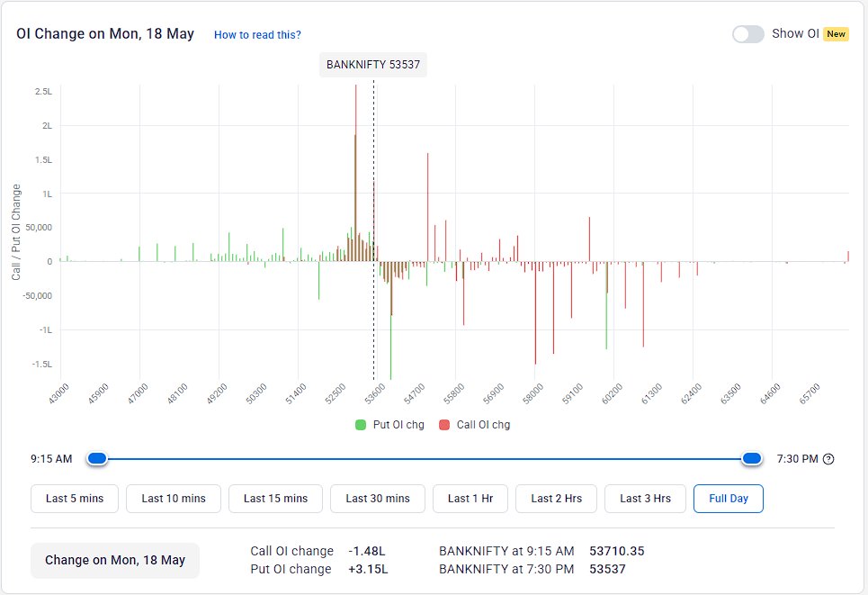The height and width of the screenshot is (595, 868).
Task: Click the OI Change on Mon, 18 May heading
Action: 105,34
